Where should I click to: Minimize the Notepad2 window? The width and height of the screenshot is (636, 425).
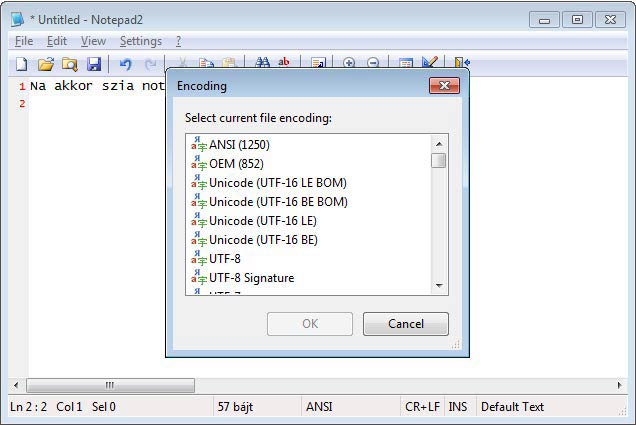pyautogui.click(x=544, y=19)
